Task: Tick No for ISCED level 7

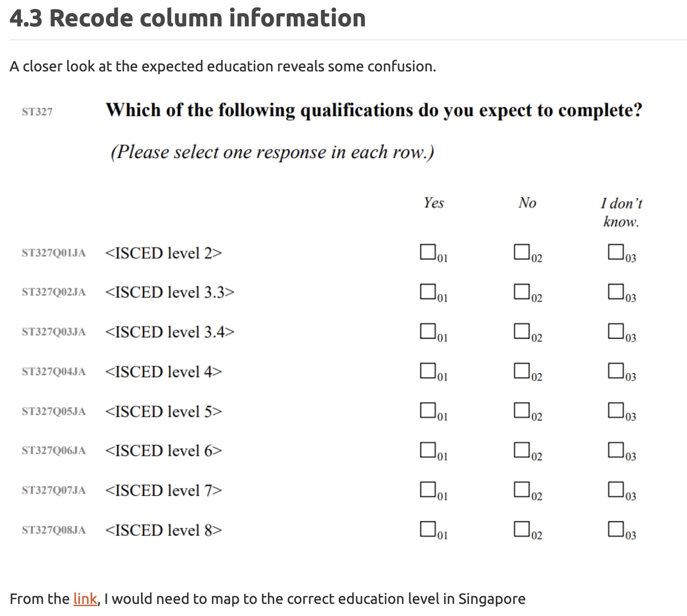Action: tap(521, 489)
